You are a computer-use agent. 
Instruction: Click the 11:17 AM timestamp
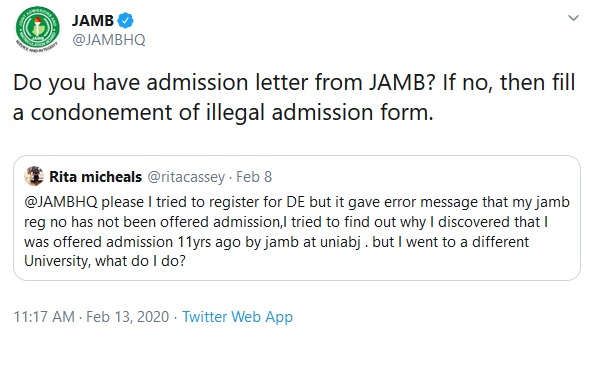tap(44, 317)
